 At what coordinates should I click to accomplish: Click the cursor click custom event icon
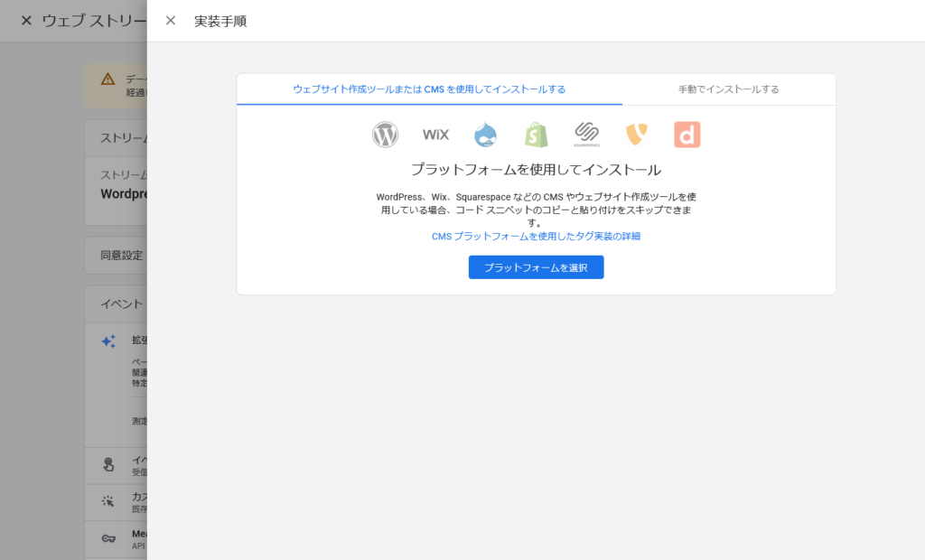tap(108, 502)
